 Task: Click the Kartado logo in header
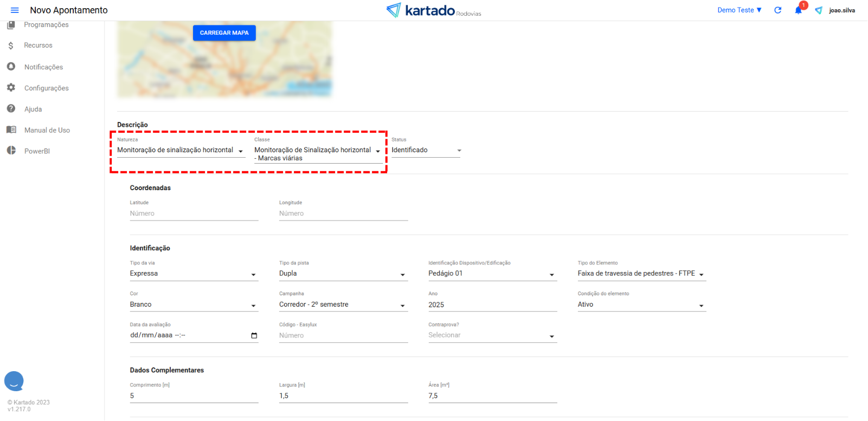(x=433, y=10)
